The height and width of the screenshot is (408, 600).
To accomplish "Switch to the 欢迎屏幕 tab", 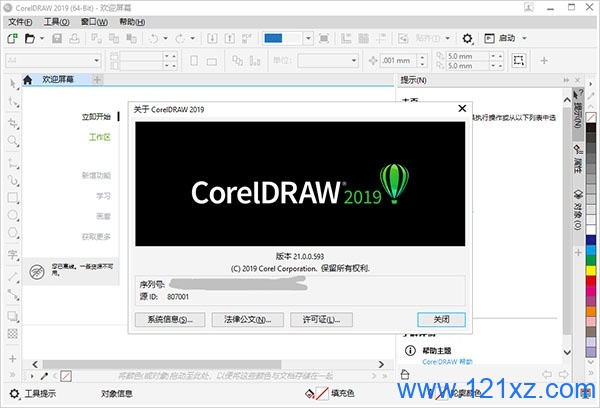I will coord(58,80).
